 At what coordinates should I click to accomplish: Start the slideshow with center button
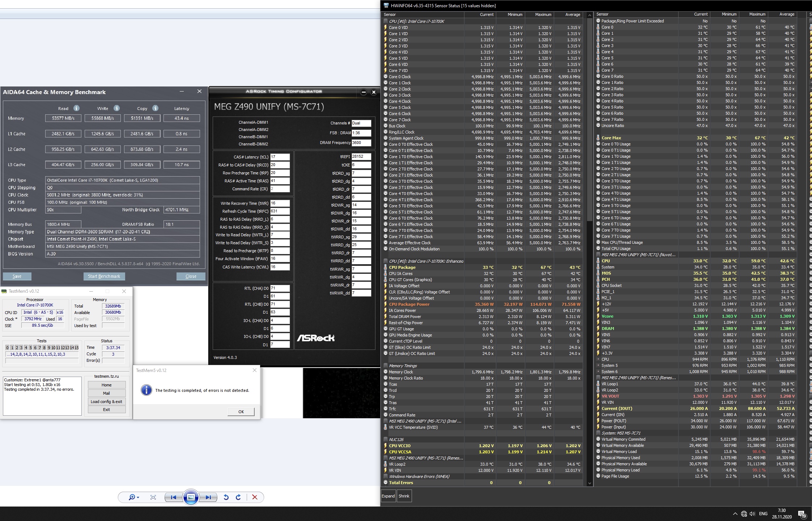pyautogui.click(x=191, y=497)
